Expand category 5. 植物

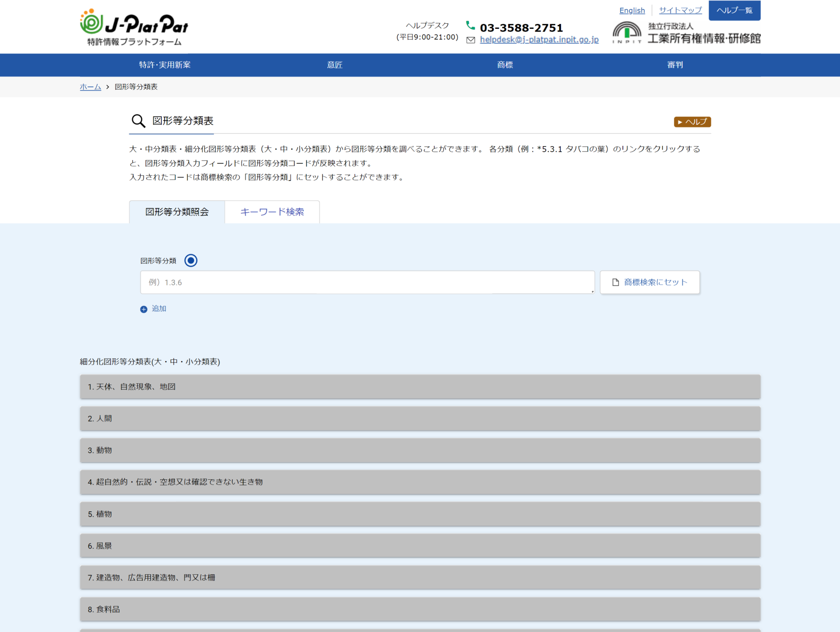(x=420, y=514)
